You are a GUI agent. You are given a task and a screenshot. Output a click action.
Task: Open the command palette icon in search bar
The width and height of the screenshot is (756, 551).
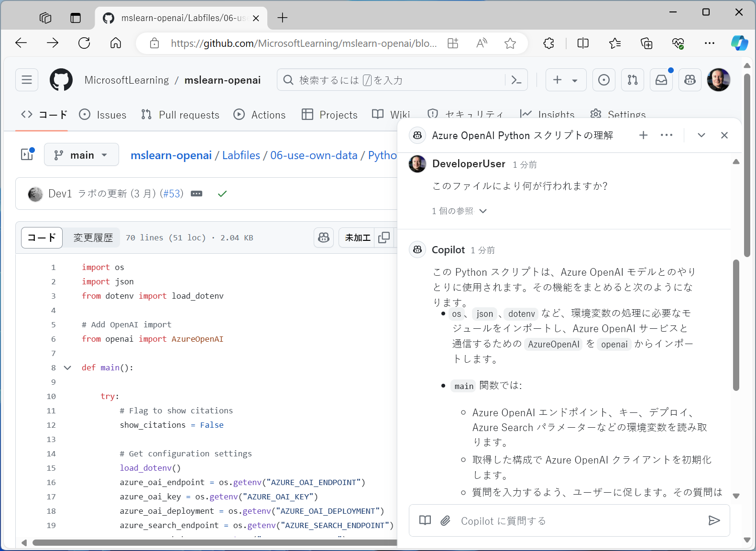[x=516, y=80]
